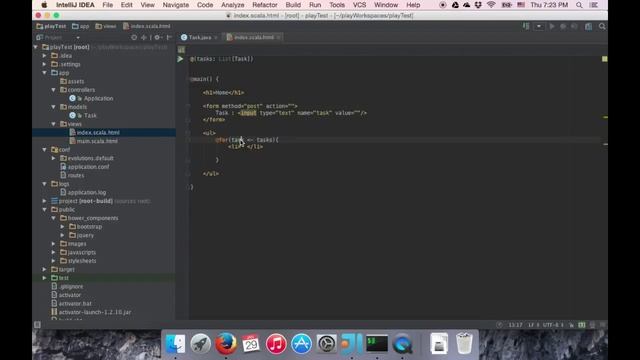
Task: Open the Analyze menu
Action: click(x=232, y=5)
